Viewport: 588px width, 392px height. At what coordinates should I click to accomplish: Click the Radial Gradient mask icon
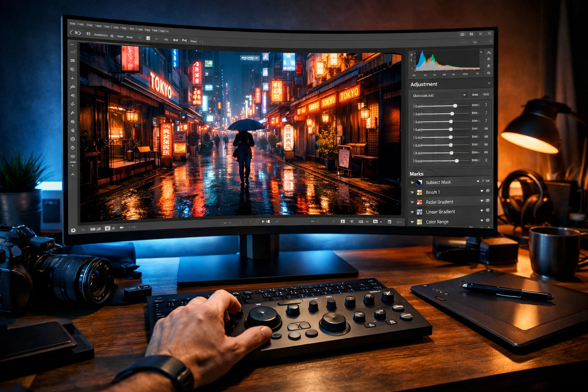tap(420, 202)
